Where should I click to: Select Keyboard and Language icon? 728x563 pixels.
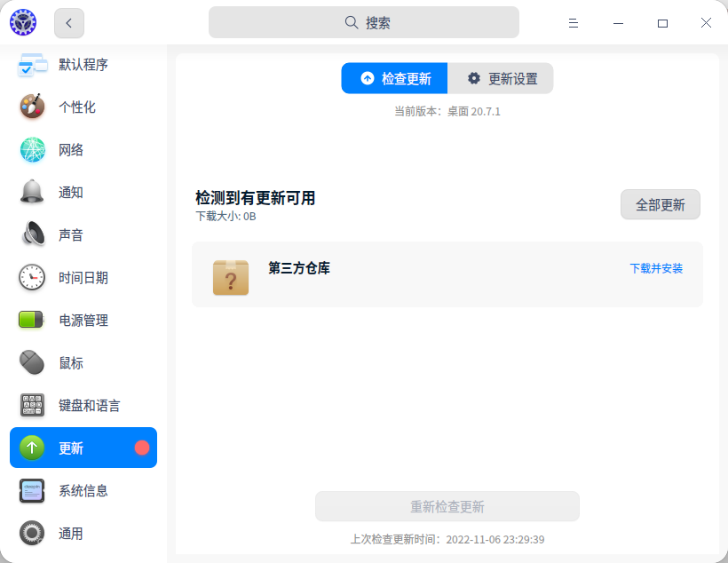click(x=32, y=405)
